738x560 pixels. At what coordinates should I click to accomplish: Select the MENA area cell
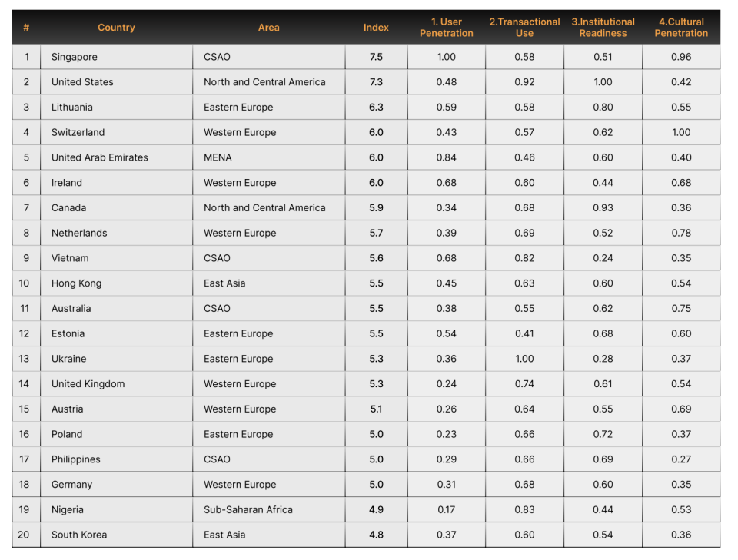[218, 157]
